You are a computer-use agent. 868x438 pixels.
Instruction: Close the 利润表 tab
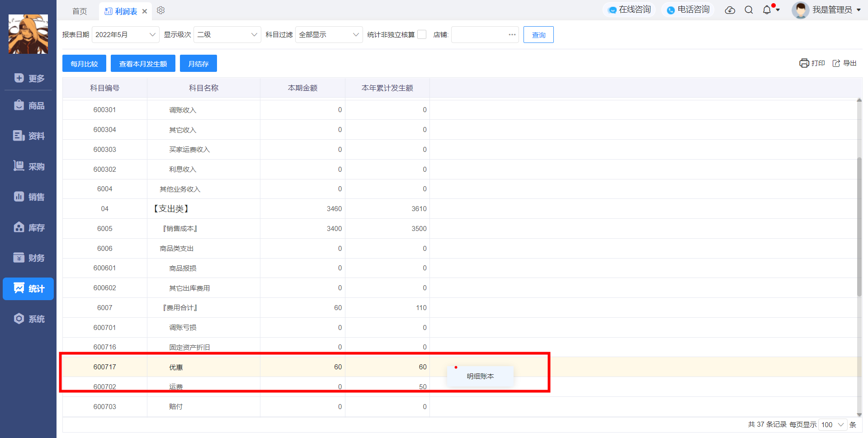point(145,11)
